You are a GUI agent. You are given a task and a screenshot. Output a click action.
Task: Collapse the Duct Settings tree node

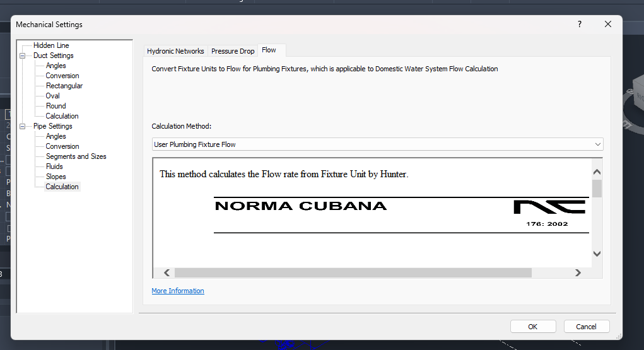[23, 55]
